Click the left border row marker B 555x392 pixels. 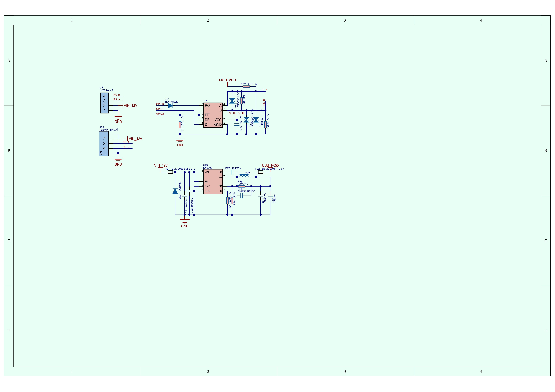9,151
